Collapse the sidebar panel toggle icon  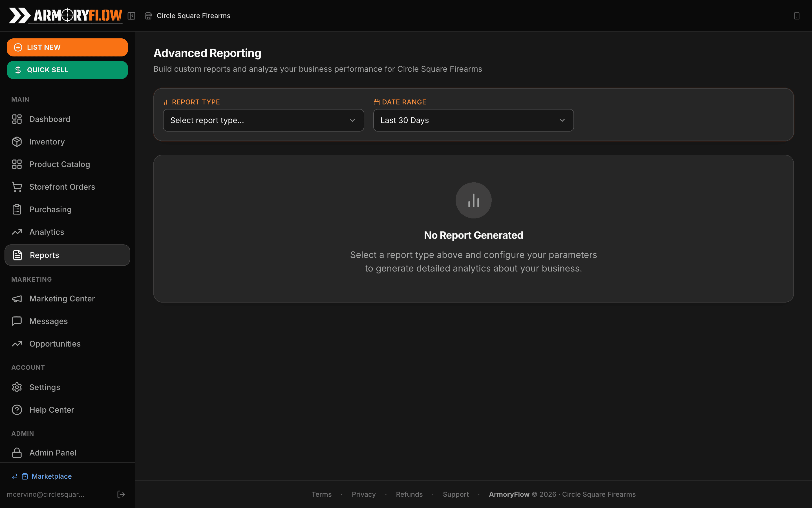131,16
